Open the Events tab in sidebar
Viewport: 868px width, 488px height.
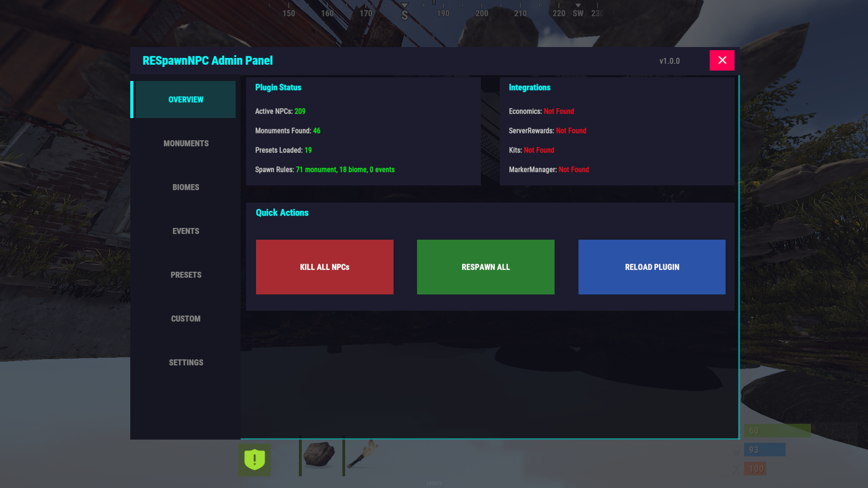coord(185,231)
